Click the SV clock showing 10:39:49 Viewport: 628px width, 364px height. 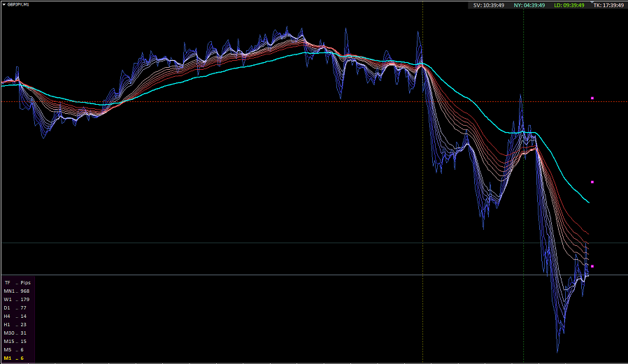tap(489, 5)
